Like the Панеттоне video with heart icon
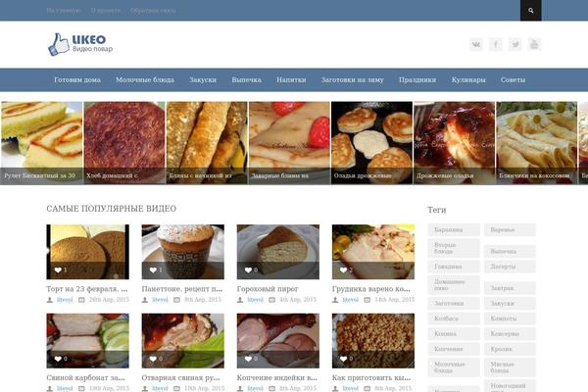This screenshot has height=392, width=588. coord(153,270)
